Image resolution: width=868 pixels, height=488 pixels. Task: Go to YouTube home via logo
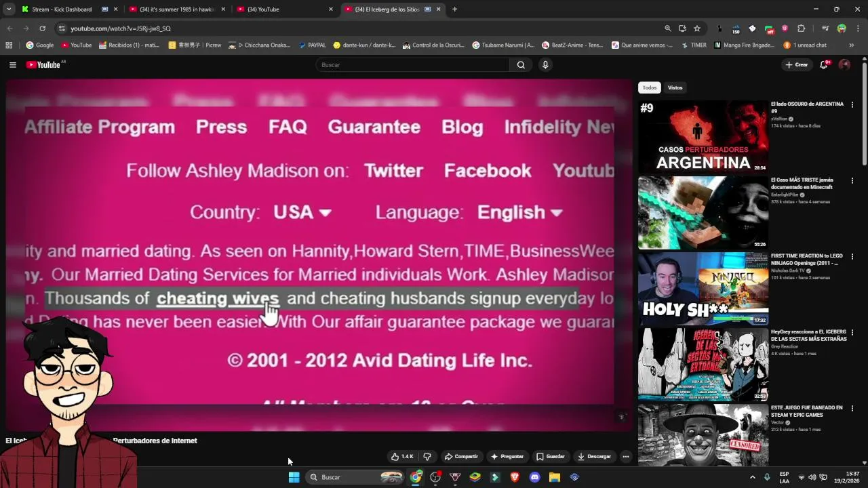(43, 65)
